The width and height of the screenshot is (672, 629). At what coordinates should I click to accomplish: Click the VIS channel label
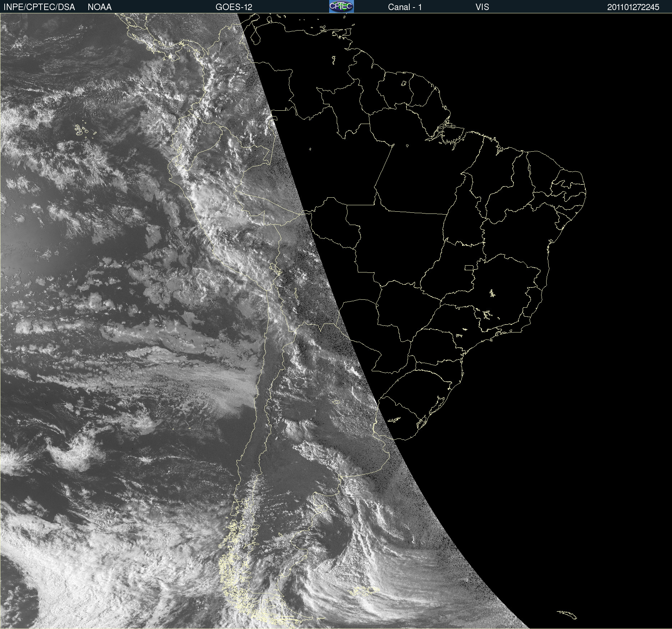(482, 7)
